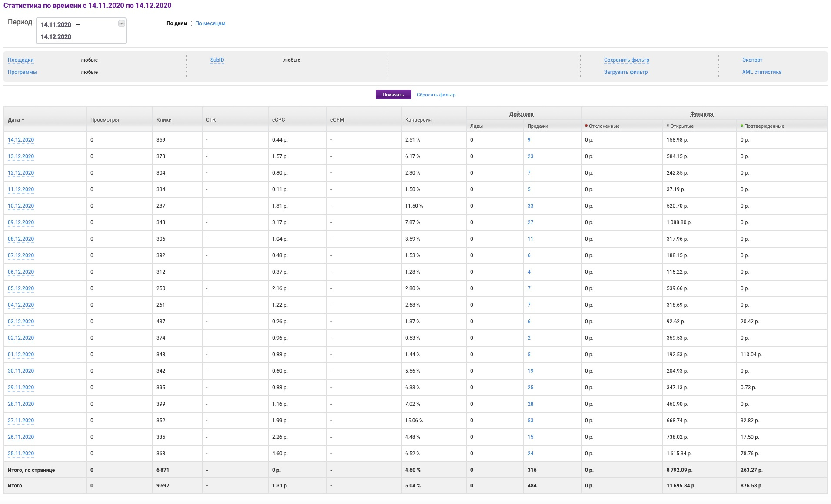
Task: Open the date link 12.12.2020
Action: (21, 173)
